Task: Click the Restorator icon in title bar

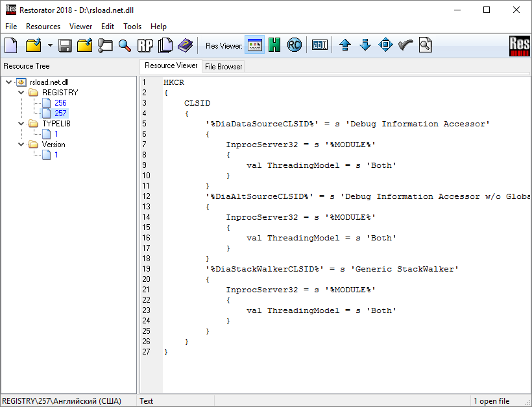Action: click(x=11, y=10)
